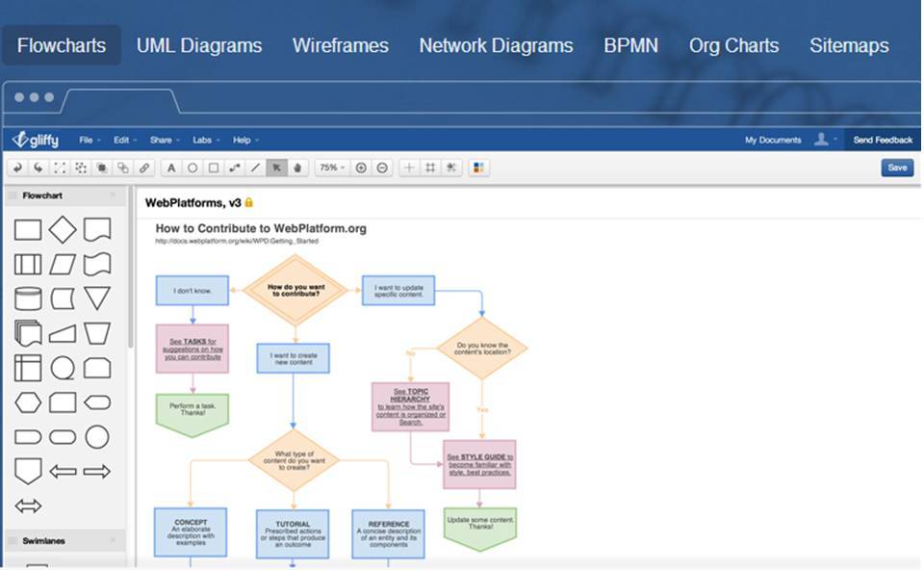Pick the Parallelogram data shape

point(63,265)
